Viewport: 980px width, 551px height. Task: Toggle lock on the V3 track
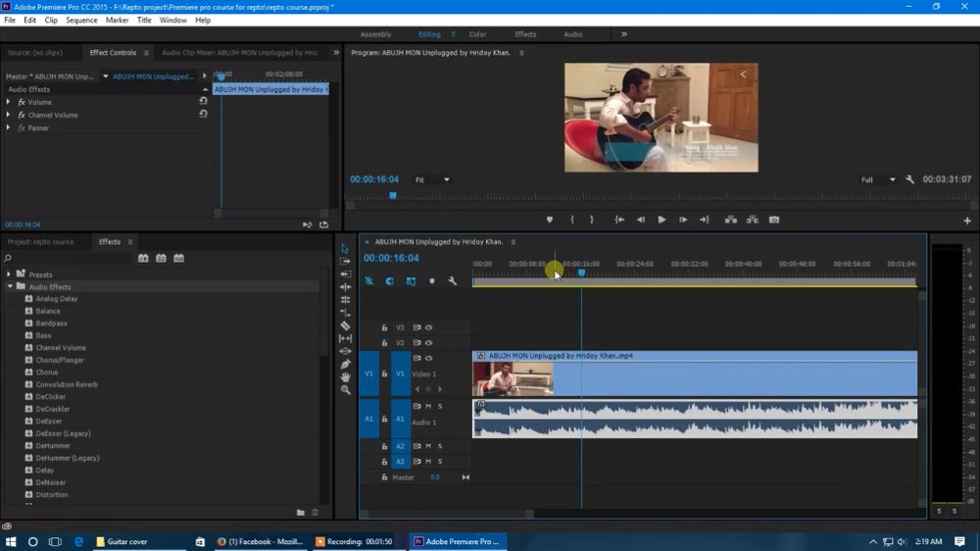(384, 327)
